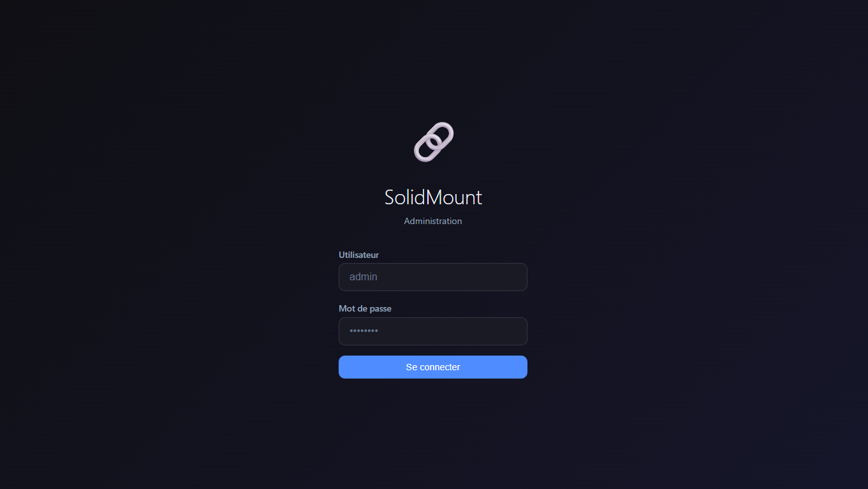This screenshot has width=868, height=489.
Task: Focus the 'Mot de passe' password field
Action: (x=433, y=331)
